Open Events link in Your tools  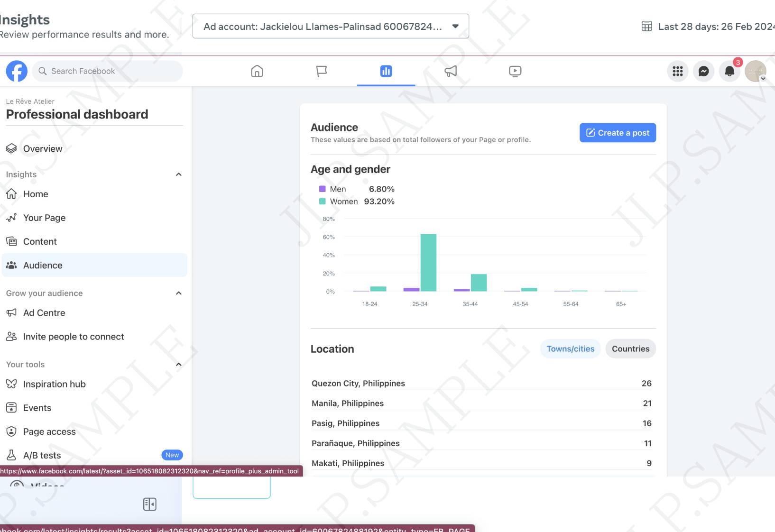tap(94, 407)
